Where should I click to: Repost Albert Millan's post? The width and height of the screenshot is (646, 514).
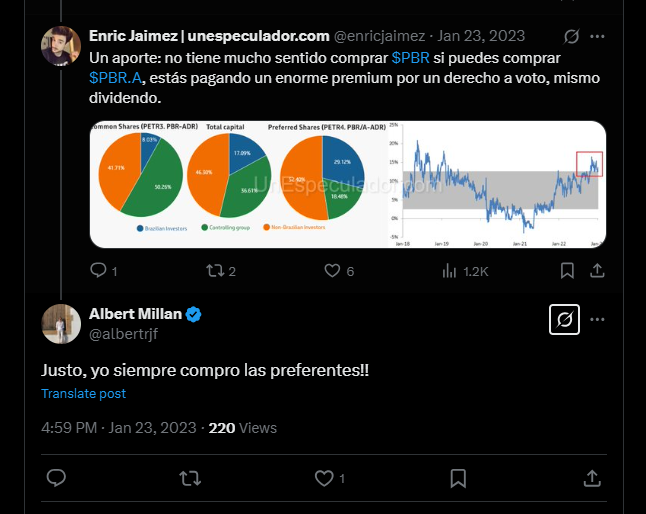[x=190, y=478]
